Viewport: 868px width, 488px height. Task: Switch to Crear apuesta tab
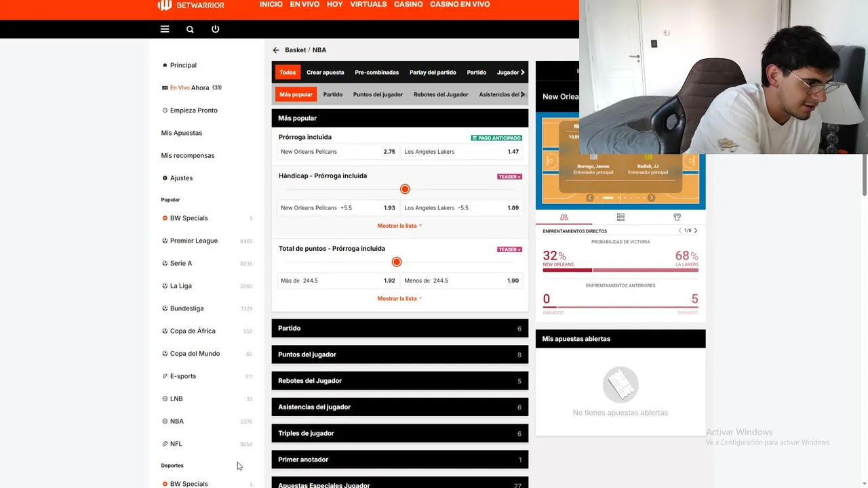click(325, 73)
